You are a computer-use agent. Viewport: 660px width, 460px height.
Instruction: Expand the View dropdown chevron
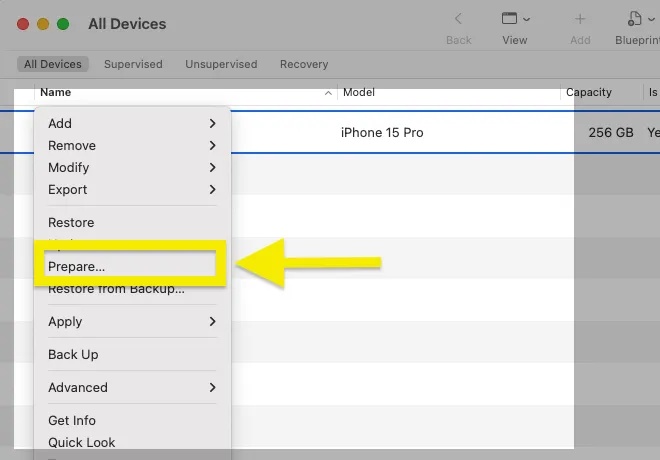[x=527, y=19]
